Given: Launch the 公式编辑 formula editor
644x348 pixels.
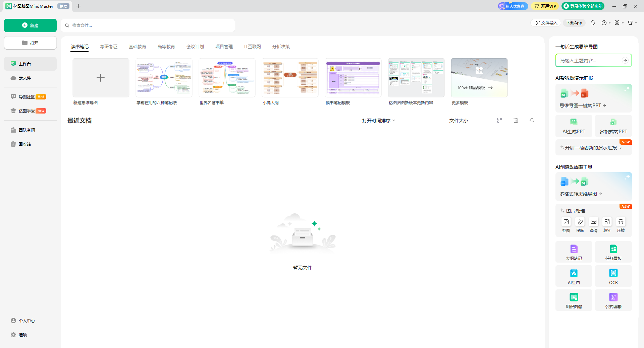Looking at the screenshot, I should click(x=613, y=298).
